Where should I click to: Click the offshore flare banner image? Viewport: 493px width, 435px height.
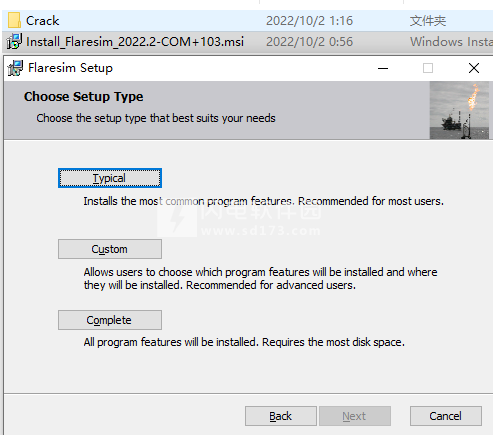[459, 110]
